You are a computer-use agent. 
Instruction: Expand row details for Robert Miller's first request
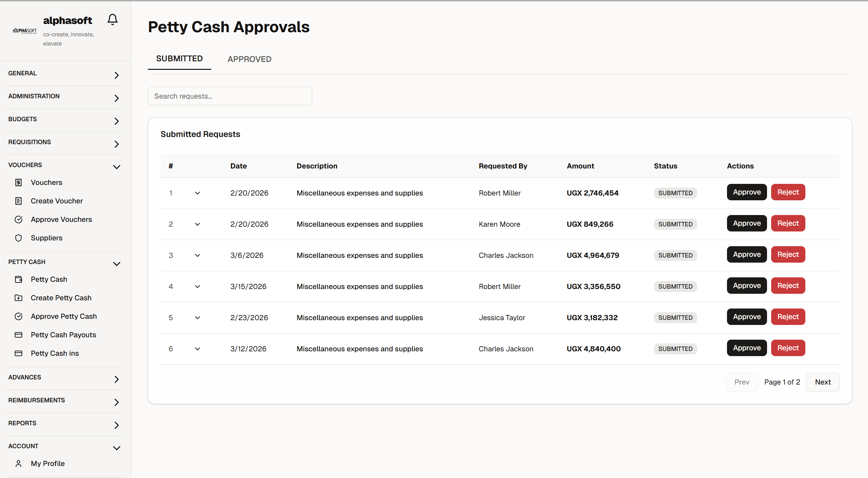pyautogui.click(x=197, y=193)
